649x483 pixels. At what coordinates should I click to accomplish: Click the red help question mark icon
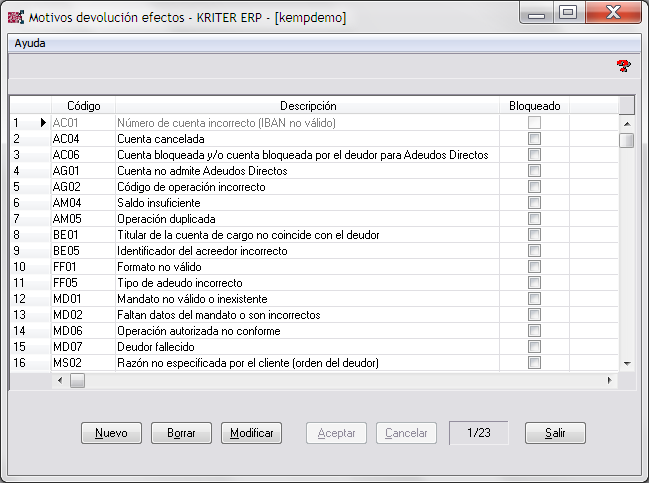point(624,66)
